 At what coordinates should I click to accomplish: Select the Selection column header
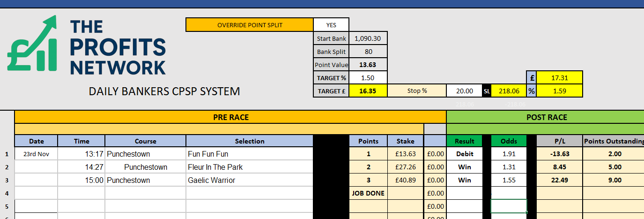[249, 141]
